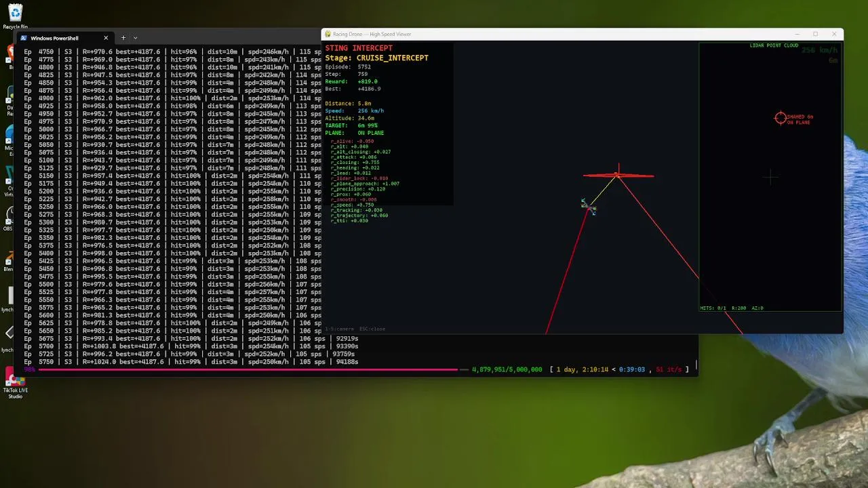The image size is (868, 488).
Task: Open the Recycle Bin desktop icon
Action: point(14,16)
